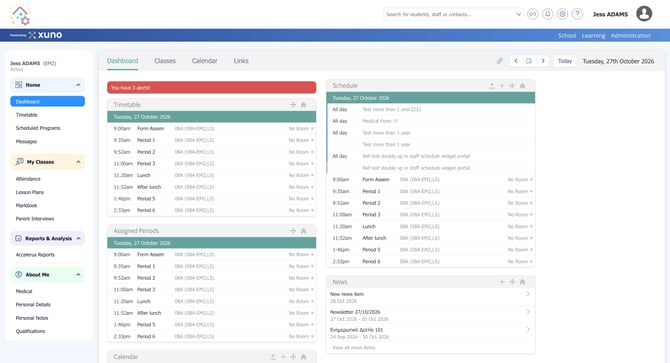
Task: Click the school house logo top left
Action: 20,14
